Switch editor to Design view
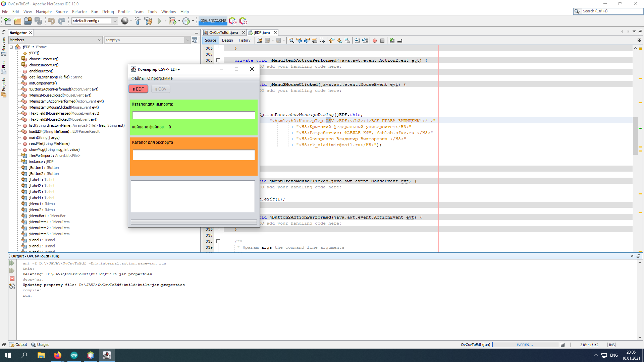Viewport: 644px width, 362px height. coord(227,40)
